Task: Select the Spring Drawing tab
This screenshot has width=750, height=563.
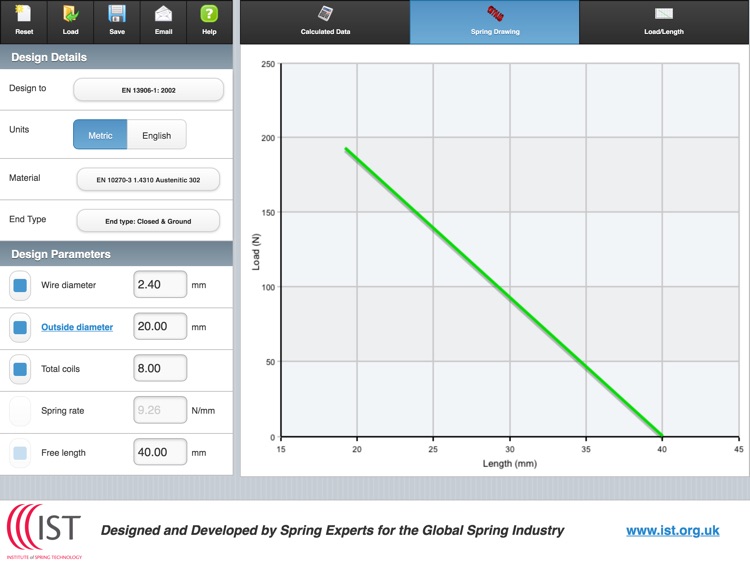Action: point(495,21)
